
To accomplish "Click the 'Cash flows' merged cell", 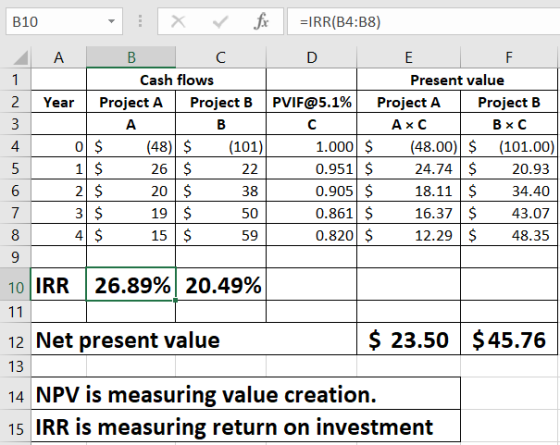I will 176,79.
